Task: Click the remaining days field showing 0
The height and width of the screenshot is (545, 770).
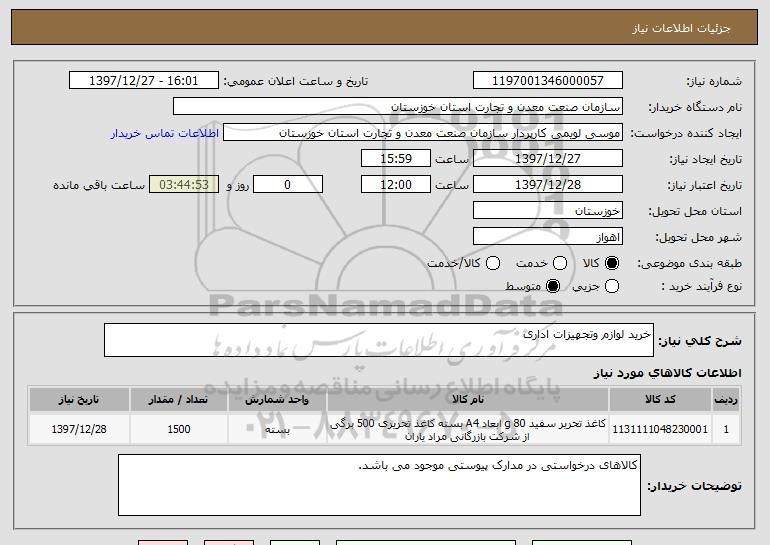Action: coord(288,185)
